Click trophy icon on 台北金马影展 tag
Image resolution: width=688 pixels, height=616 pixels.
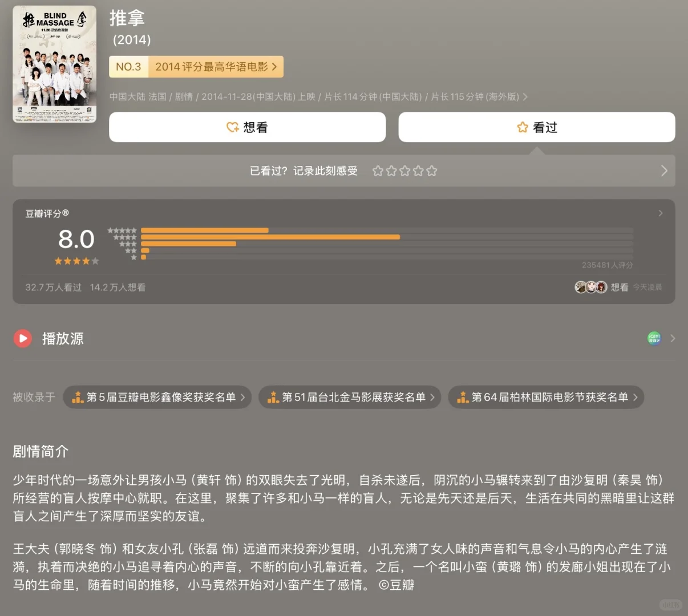tap(273, 397)
